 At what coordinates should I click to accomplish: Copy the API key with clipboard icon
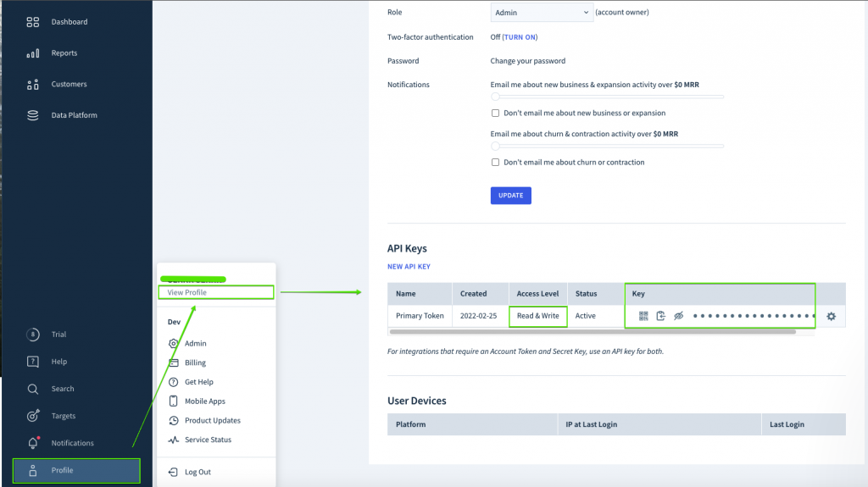pyautogui.click(x=660, y=316)
